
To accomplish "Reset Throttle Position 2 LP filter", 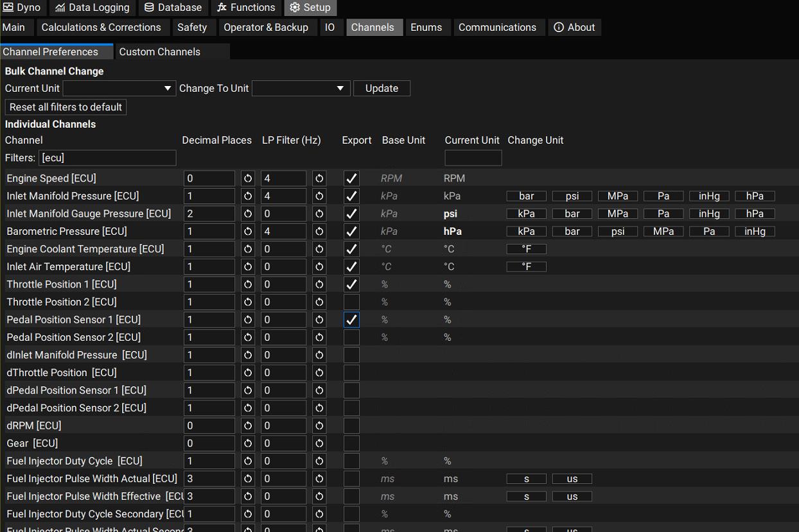I will click(x=319, y=302).
